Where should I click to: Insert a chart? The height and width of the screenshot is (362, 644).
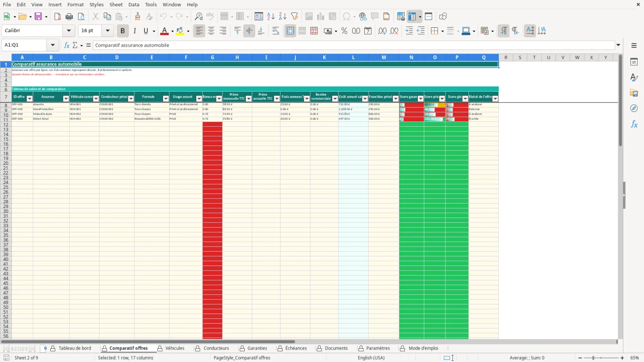[x=320, y=16]
